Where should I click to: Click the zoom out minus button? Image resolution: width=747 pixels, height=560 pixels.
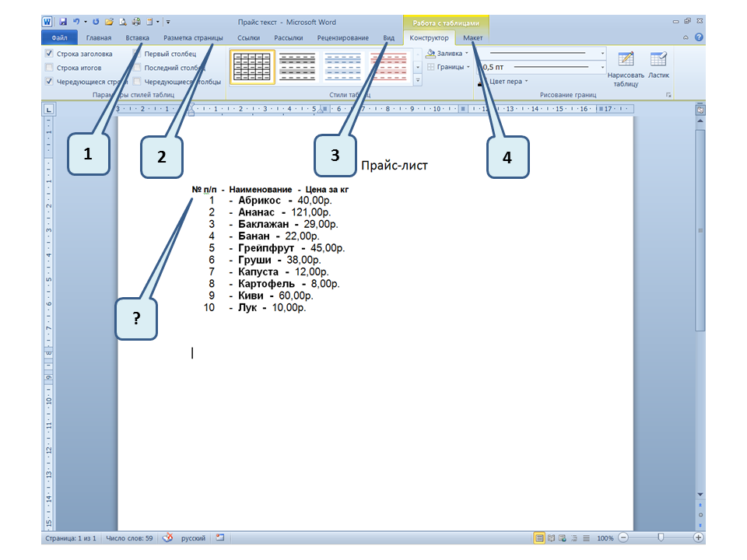(x=623, y=538)
